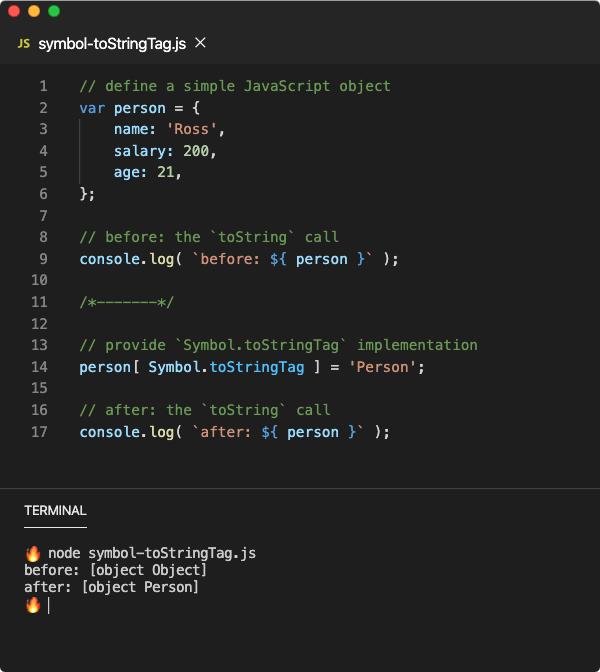Click 'Symbol.toStringTag' assignment on line 14

[252, 367]
